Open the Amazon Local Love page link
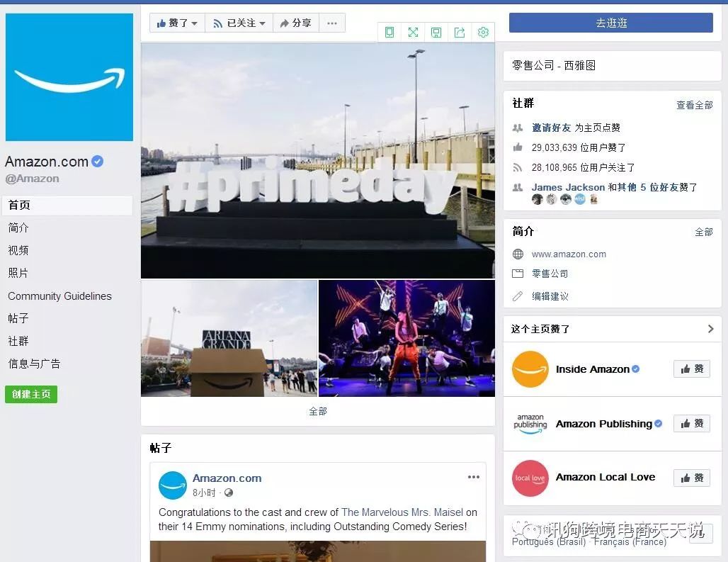Screen dimensions: 728x562 605,477
